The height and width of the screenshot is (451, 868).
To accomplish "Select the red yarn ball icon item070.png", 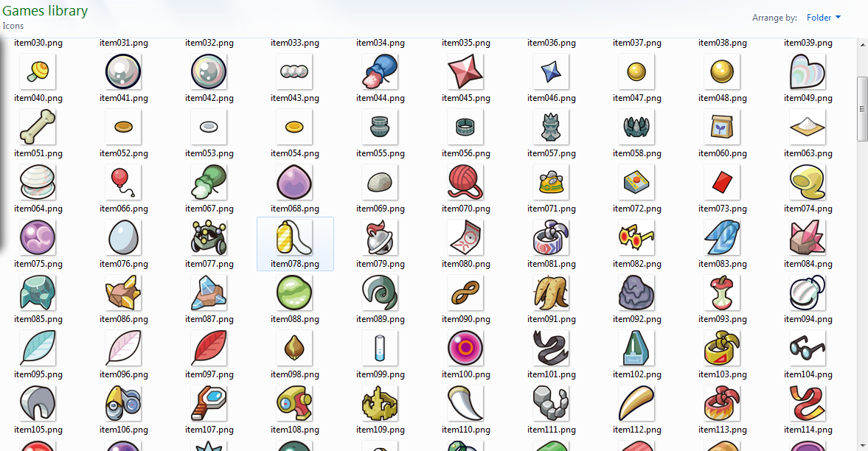I will tap(465, 182).
